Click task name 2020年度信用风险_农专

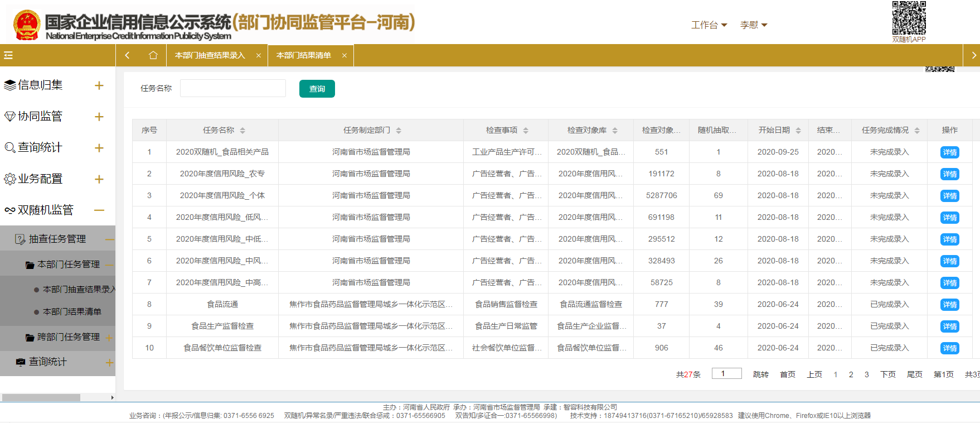pyautogui.click(x=222, y=174)
